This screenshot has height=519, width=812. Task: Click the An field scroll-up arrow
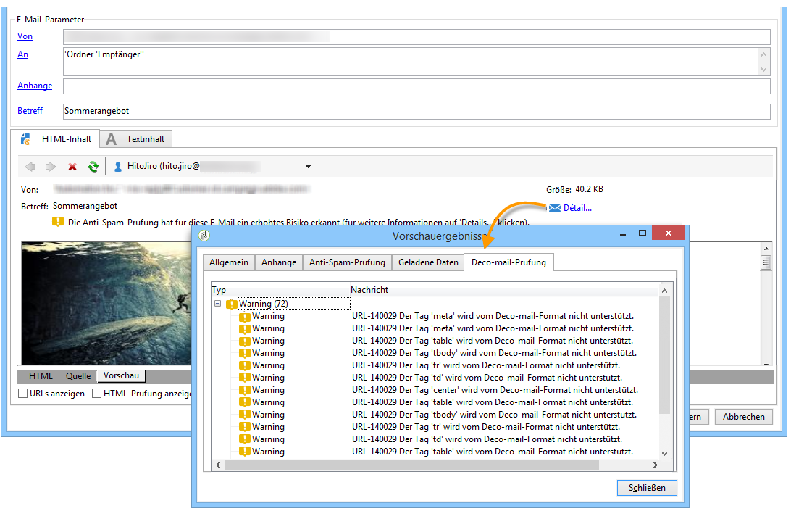764,54
